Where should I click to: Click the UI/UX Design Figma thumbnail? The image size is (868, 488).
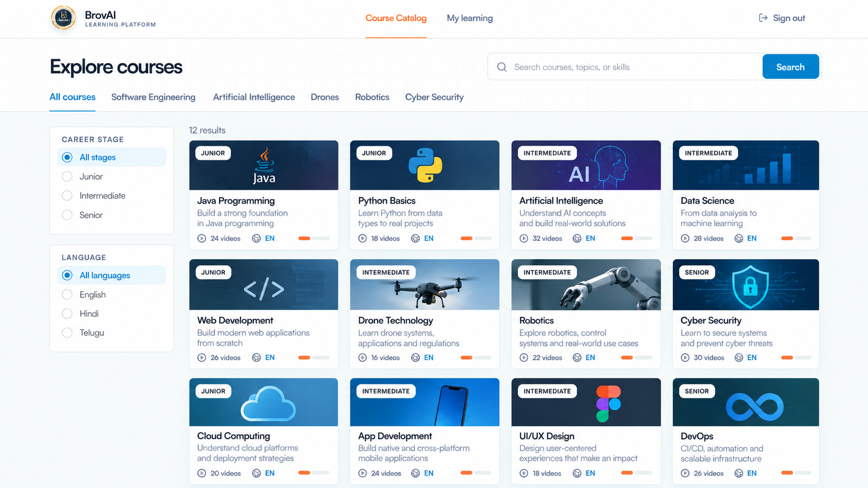tap(586, 402)
